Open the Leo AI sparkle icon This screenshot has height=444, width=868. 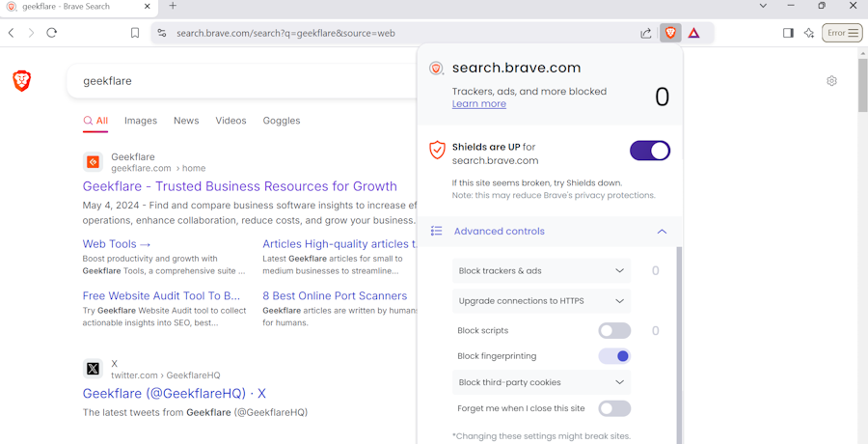(809, 33)
